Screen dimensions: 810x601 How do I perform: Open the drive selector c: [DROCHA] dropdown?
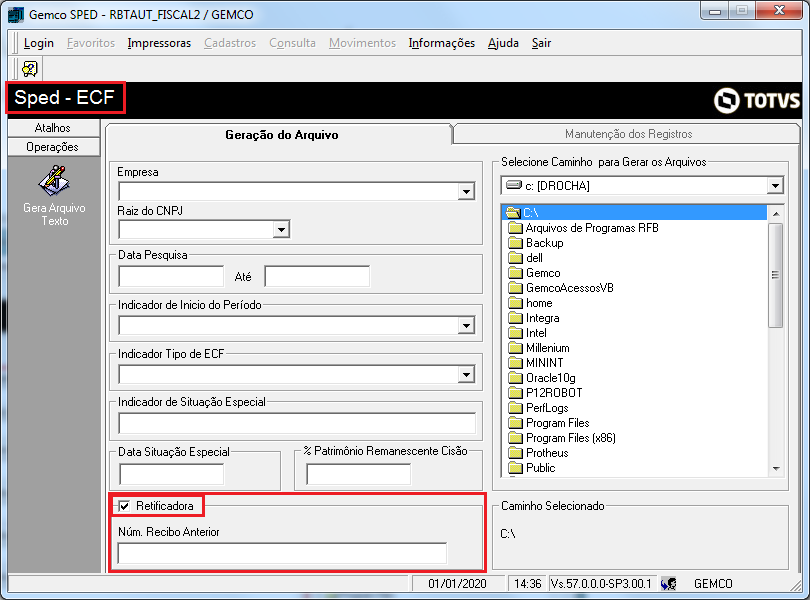click(775, 186)
